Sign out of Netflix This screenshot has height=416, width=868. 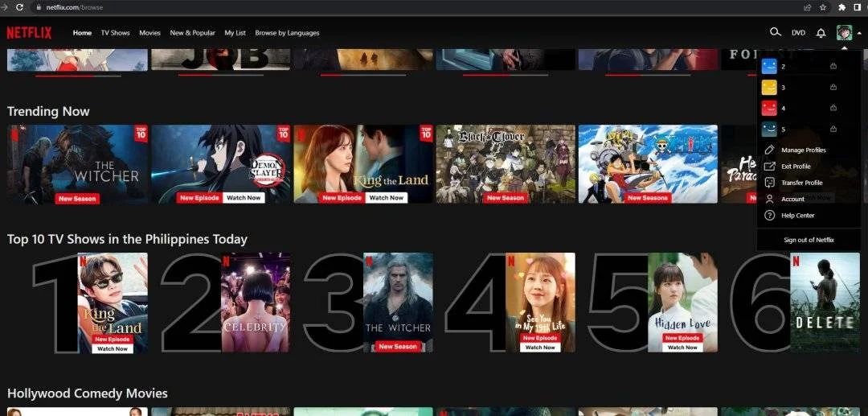[x=809, y=240]
